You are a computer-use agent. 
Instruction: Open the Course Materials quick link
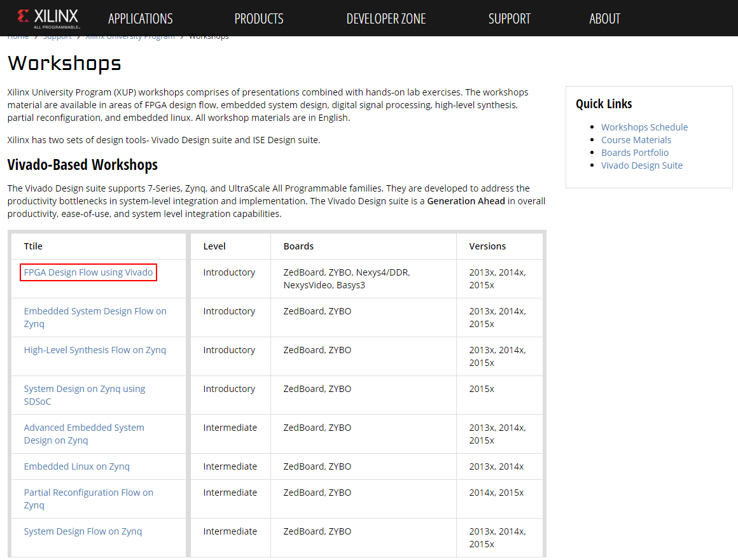[x=636, y=140]
